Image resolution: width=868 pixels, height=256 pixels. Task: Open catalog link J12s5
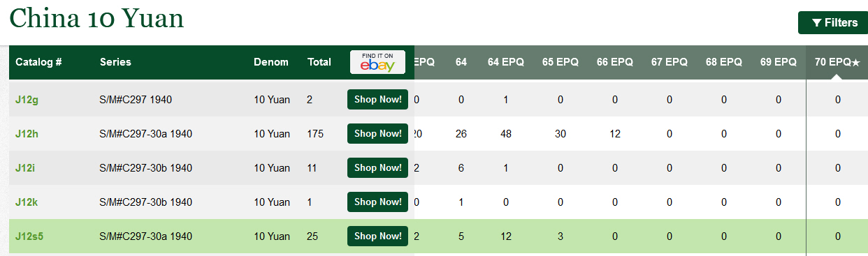click(x=29, y=236)
